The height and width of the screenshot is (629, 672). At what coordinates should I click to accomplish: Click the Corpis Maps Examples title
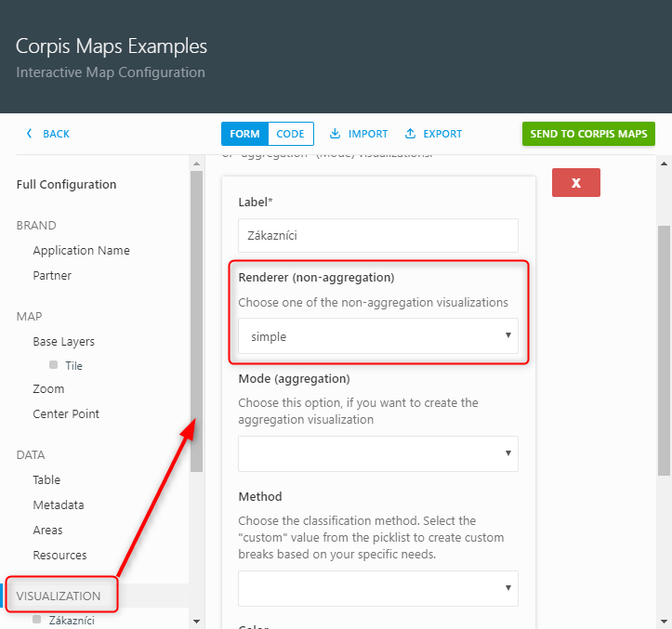point(112,46)
